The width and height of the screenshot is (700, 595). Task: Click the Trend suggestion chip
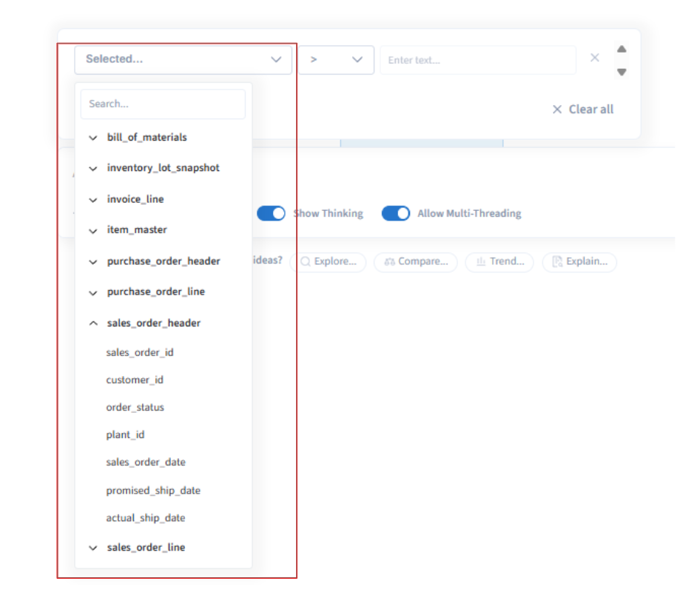coord(499,261)
